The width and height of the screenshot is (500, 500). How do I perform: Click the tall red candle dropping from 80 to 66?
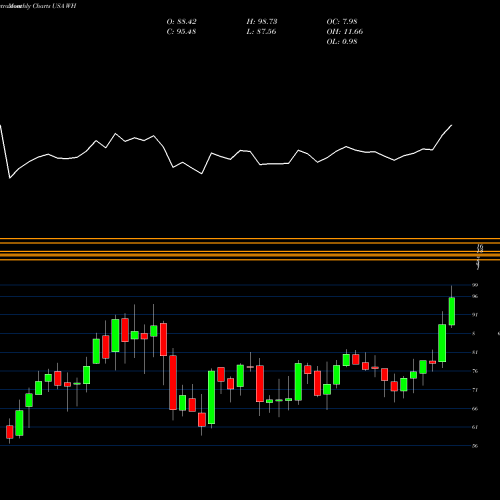(x=173, y=382)
